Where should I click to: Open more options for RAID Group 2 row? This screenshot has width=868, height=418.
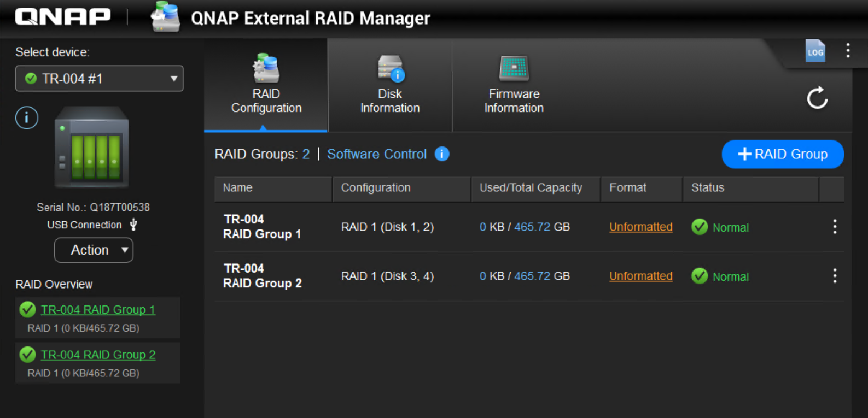coord(834,276)
